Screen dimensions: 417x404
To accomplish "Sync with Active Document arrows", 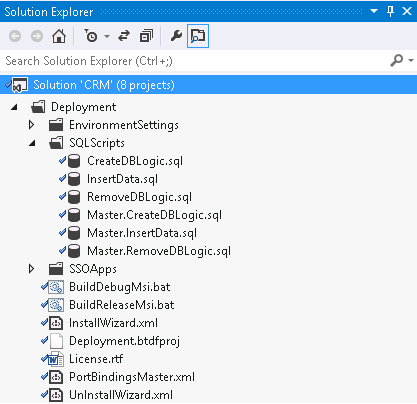I will (x=124, y=36).
